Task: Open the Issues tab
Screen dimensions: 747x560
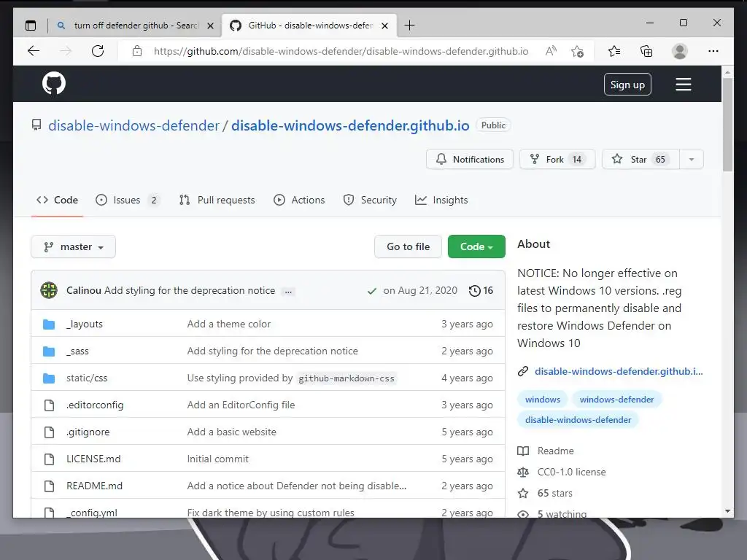Action: (x=127, y=200)
